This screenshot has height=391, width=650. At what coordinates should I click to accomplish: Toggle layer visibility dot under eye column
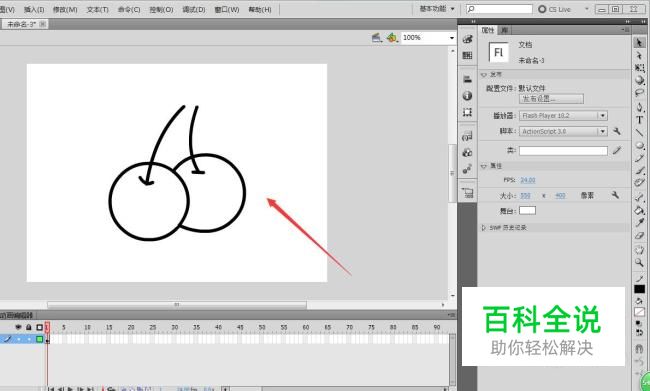click(19, 339)
